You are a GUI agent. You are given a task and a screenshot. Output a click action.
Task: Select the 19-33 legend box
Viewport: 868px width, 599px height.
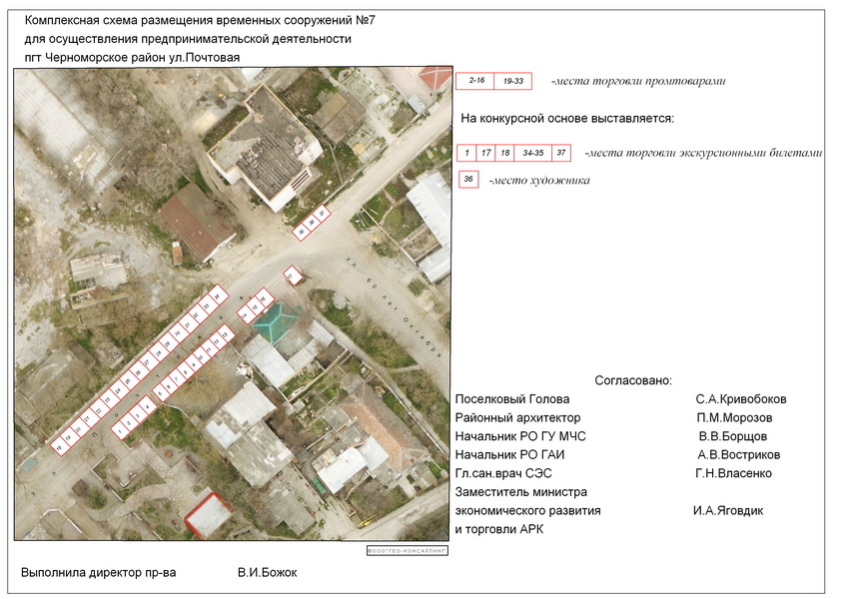coord(513,82)
